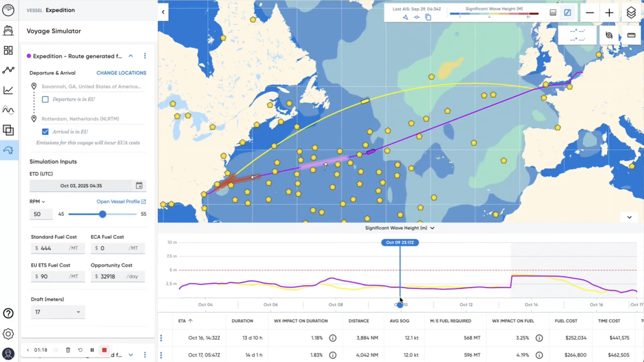The height and width of the screenshot is (362, 644).
Task: Open the ETD calendar picker icon
Action: 139,185
